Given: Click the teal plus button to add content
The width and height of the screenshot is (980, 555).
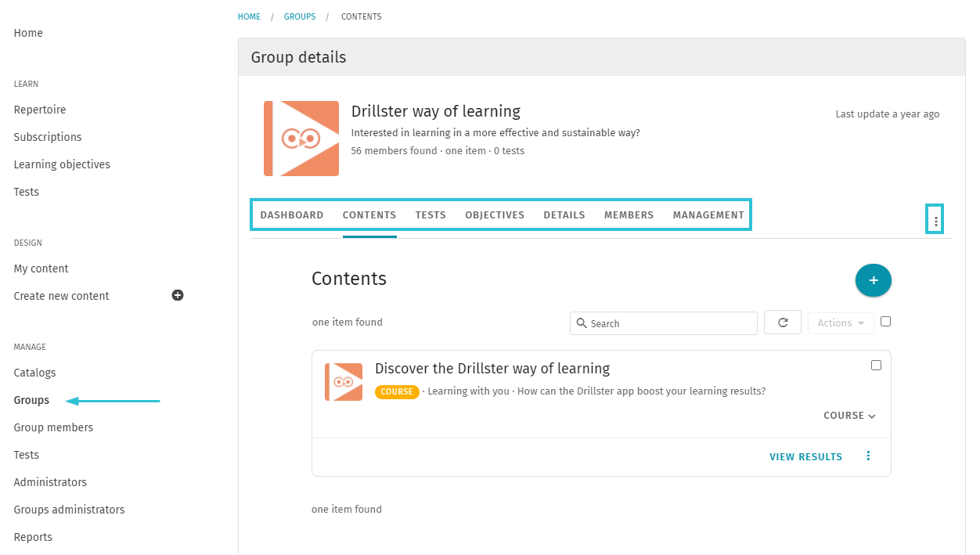Looking at the screenshot, I should tap(873, 279).
